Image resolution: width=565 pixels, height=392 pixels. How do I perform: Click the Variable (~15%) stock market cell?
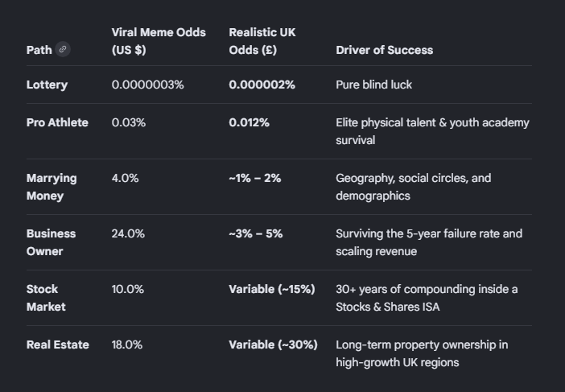pos(272,289)
